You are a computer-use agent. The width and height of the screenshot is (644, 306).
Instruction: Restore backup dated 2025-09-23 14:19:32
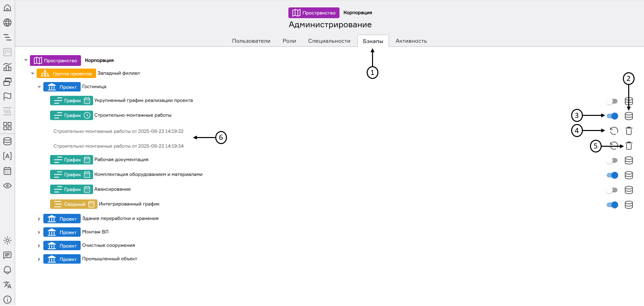click(614, 131)
